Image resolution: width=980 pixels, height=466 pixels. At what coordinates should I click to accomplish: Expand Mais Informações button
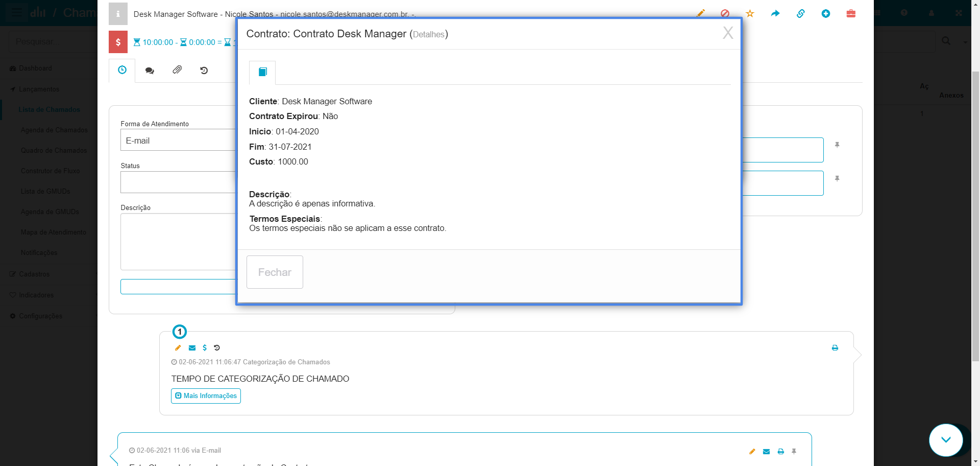click(x=206, y=396)
